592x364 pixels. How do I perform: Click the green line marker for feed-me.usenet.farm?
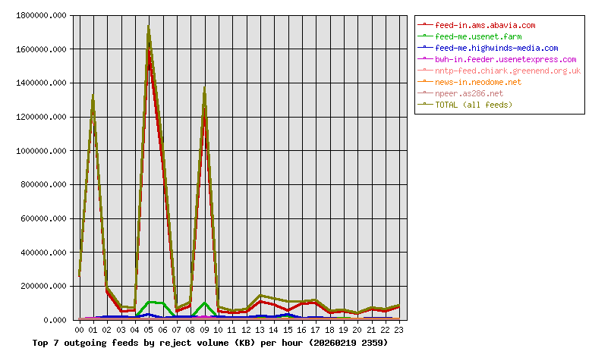(425, 36)
